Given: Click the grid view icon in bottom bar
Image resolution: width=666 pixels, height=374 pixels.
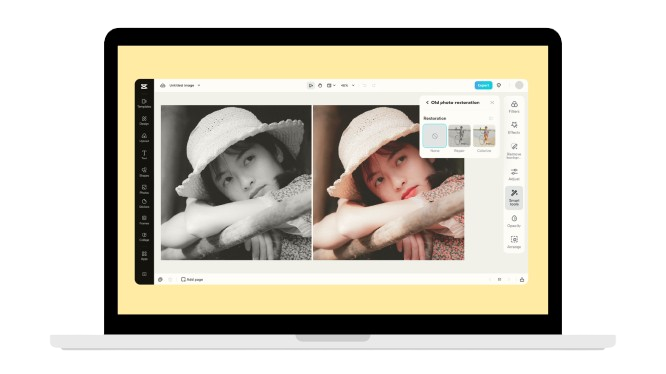Looking at the screenshot, I should click(x=500, y=279).
